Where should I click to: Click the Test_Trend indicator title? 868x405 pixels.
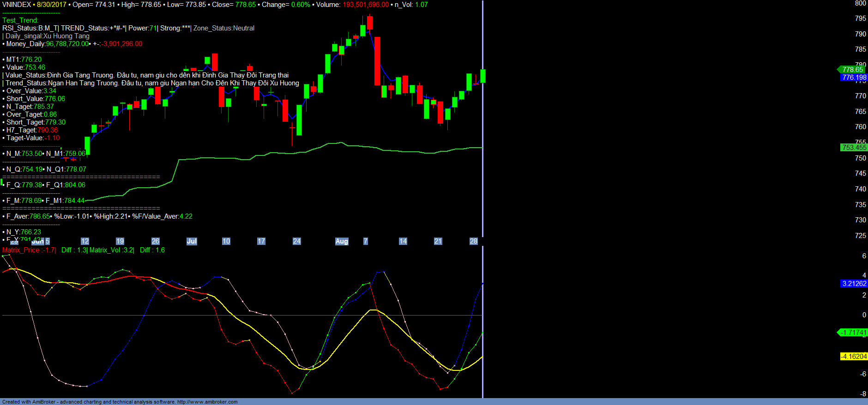[20, 20]
